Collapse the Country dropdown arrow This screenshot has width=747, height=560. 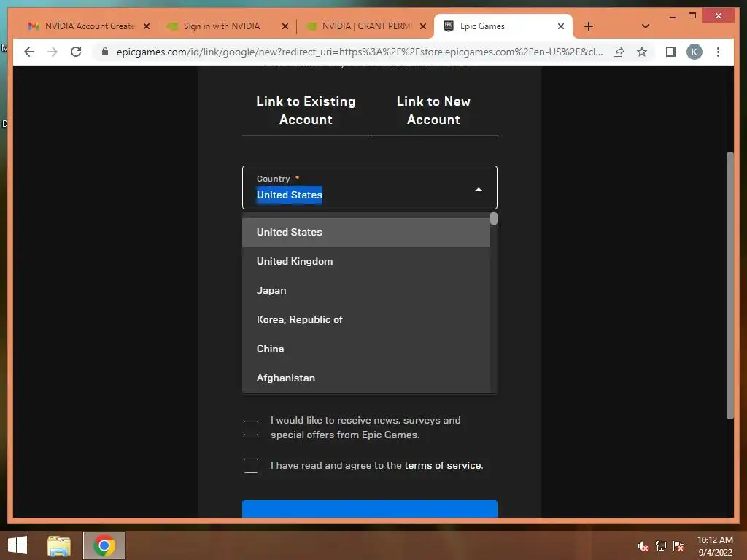(479, 190)
